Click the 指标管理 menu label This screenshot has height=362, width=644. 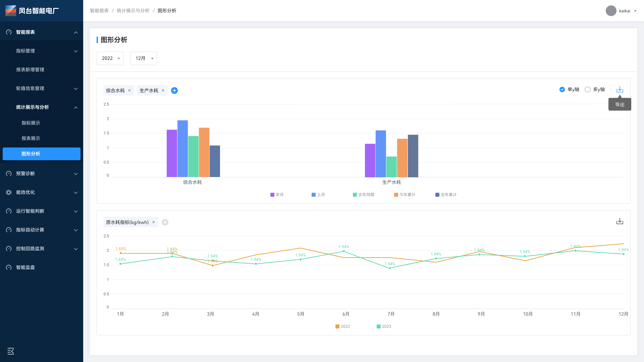[x=25, y=51]
